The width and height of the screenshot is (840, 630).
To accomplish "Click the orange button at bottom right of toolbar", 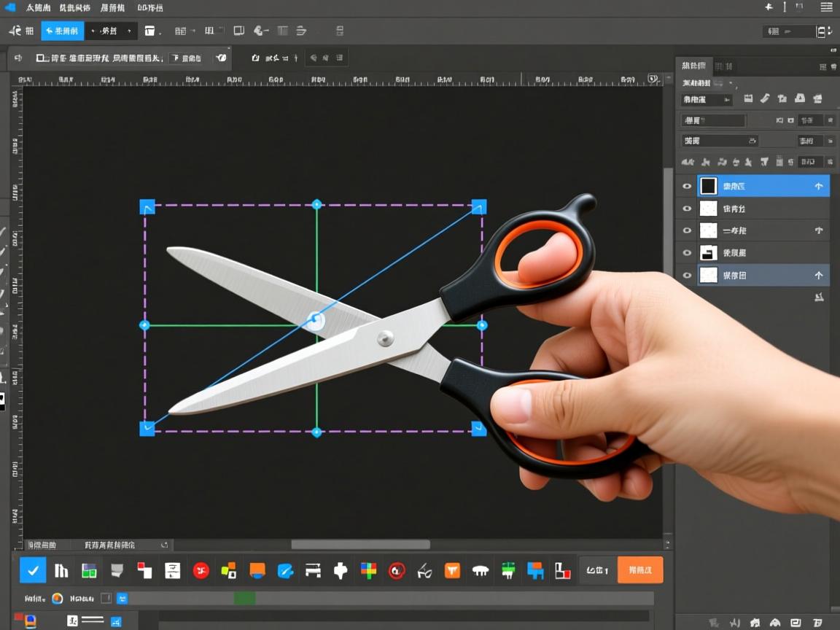I will point(640,570).
